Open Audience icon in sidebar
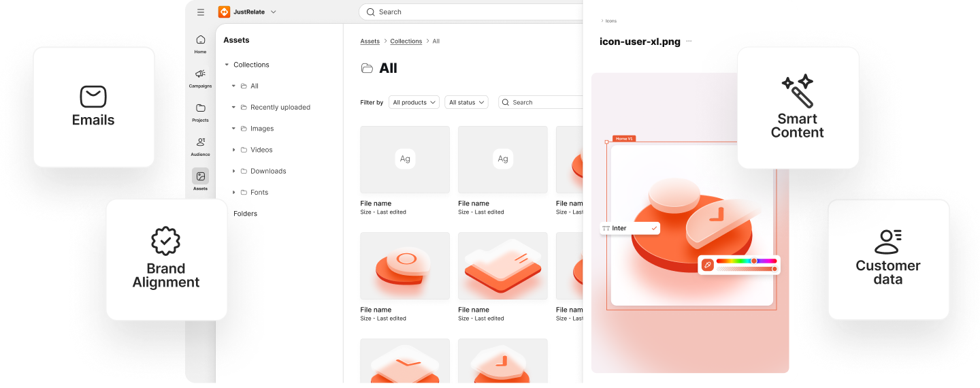This screenshot has width=980, height=388. 200,143
